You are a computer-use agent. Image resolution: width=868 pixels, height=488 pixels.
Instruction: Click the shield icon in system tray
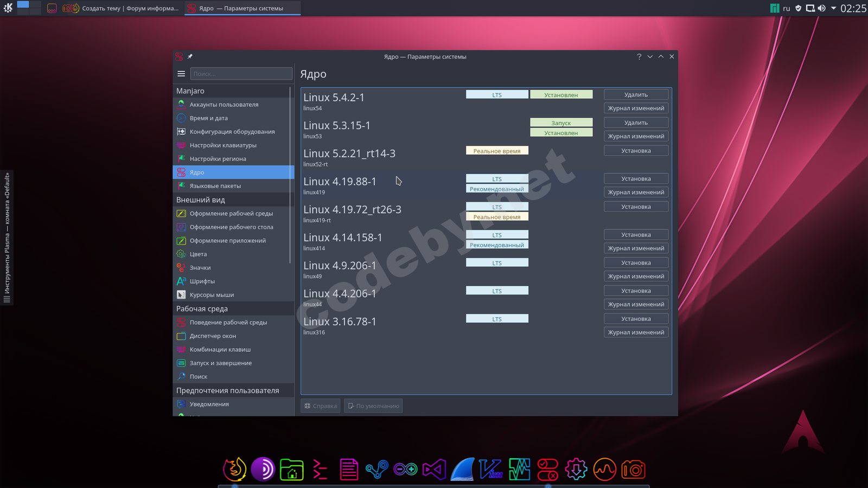point(798,8)
